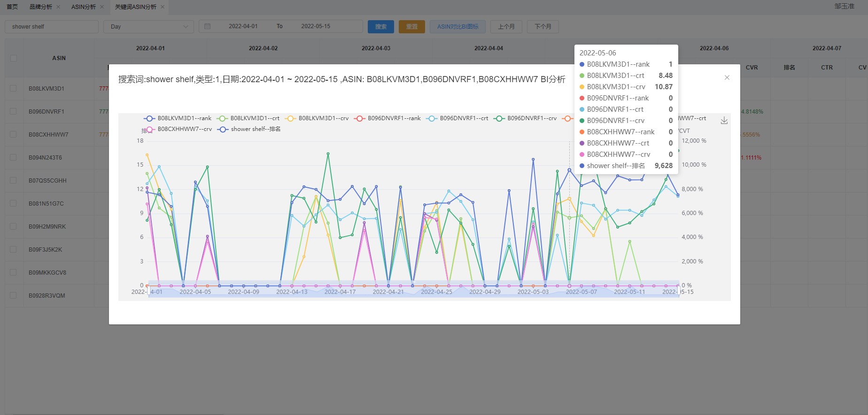Image resolution: width=868 pixels, height=415 pixels.
Task: Tick the checkbox for row B09H2M9NRK
Action: coord(13,226)
